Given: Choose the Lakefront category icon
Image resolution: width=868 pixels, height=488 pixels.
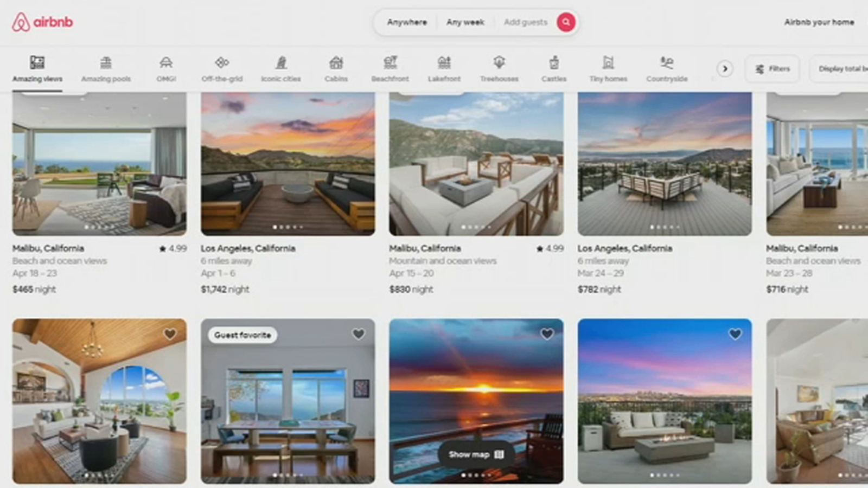Looking at the screenshot, I should [x=444, y=62].
